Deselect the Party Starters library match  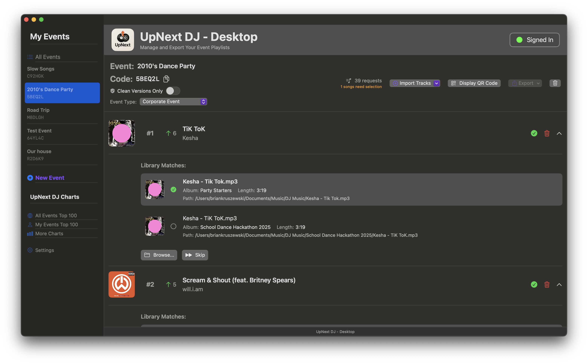click(x=173, y=190)
